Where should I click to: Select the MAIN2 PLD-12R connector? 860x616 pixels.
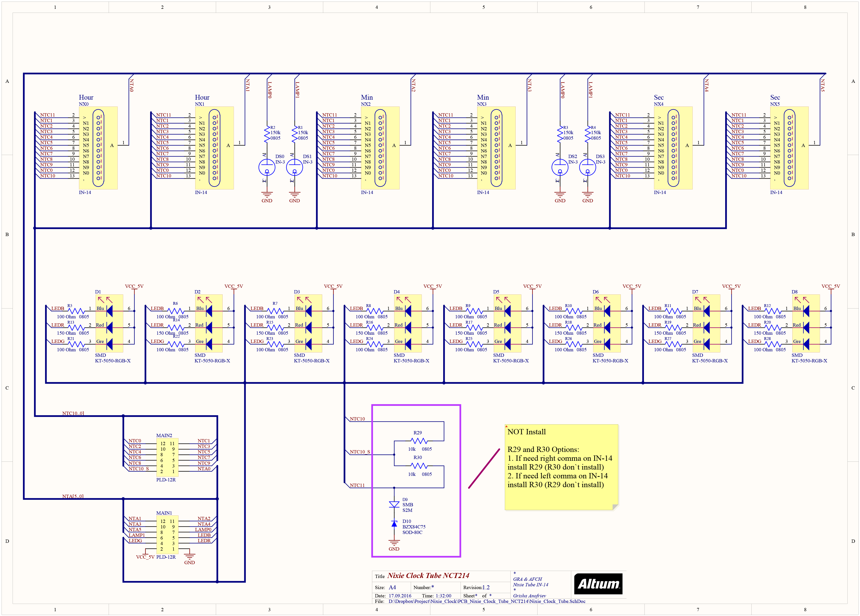167,457
